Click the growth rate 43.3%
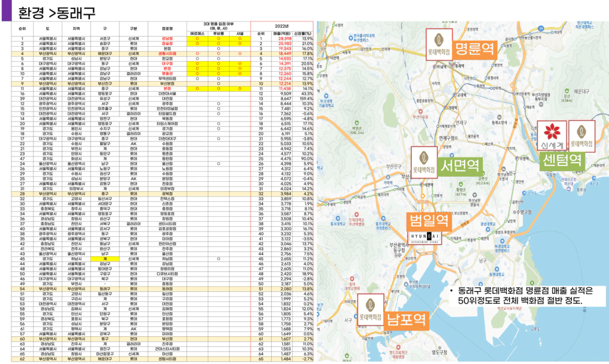 coord(307,94)
